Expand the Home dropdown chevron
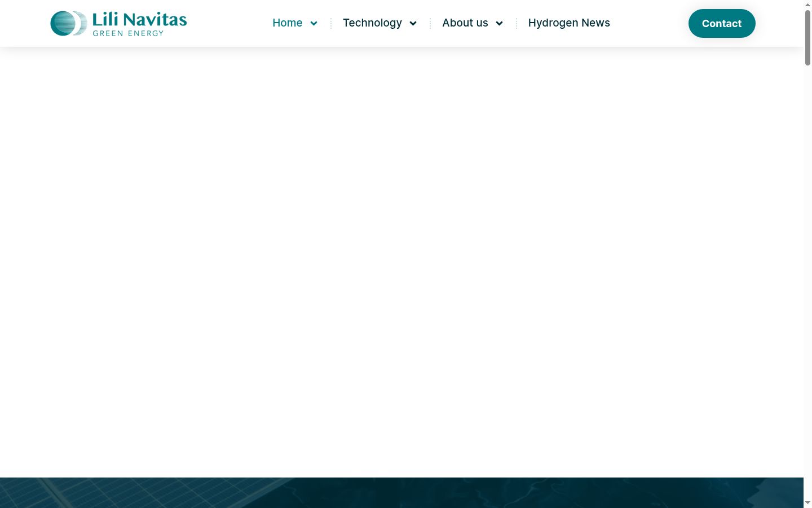Screen dimensions: 812x508 314,23
